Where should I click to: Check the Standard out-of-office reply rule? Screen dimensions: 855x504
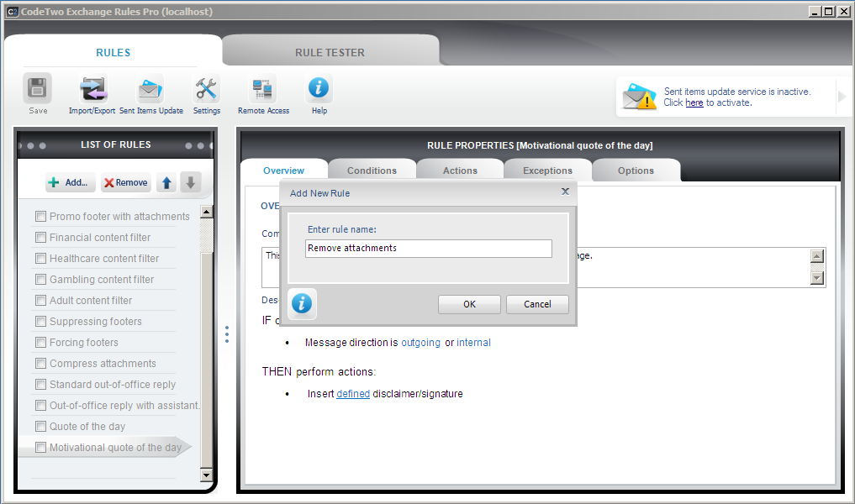40,385
